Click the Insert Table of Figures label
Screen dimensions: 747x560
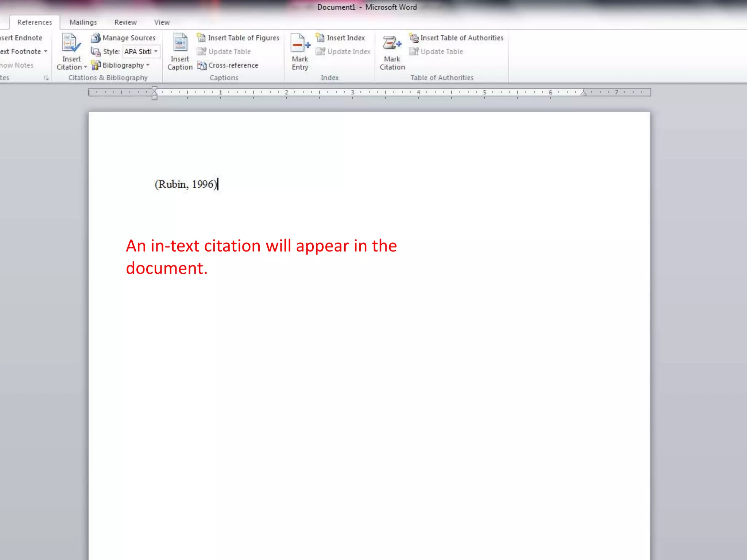coord(244,38)
